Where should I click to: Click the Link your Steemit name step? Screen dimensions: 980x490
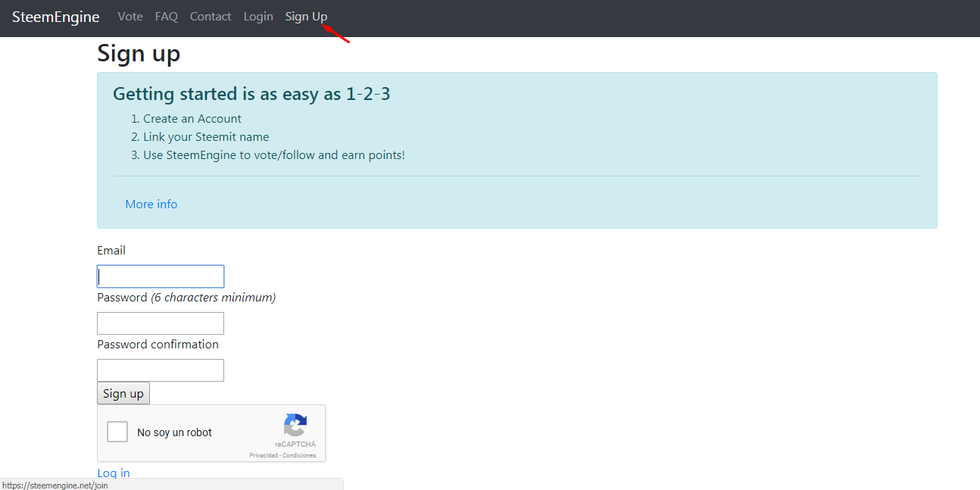click(206, 137)
